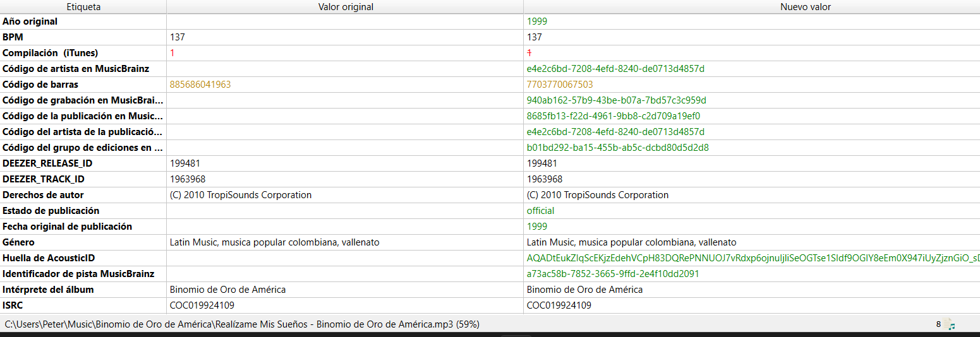980x337 pixels.
Task: Select the Código de barras label
Action: point(40,85)
